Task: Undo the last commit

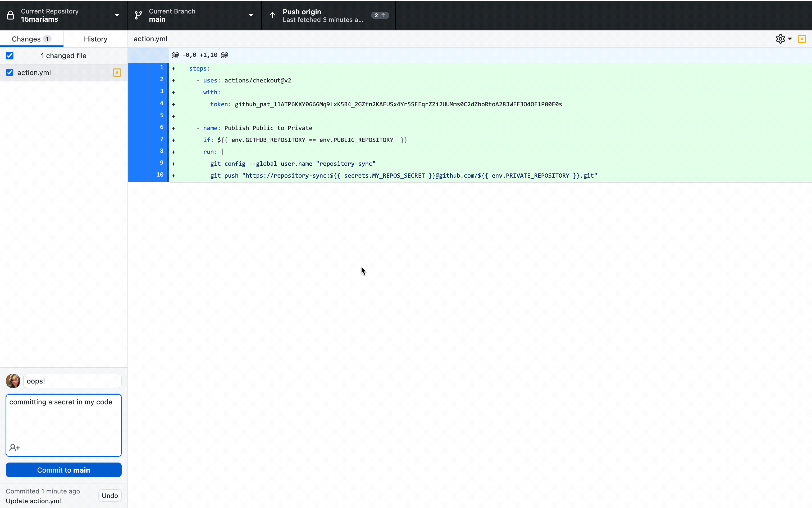Action: pyautogui.click(x=110, y=496)
